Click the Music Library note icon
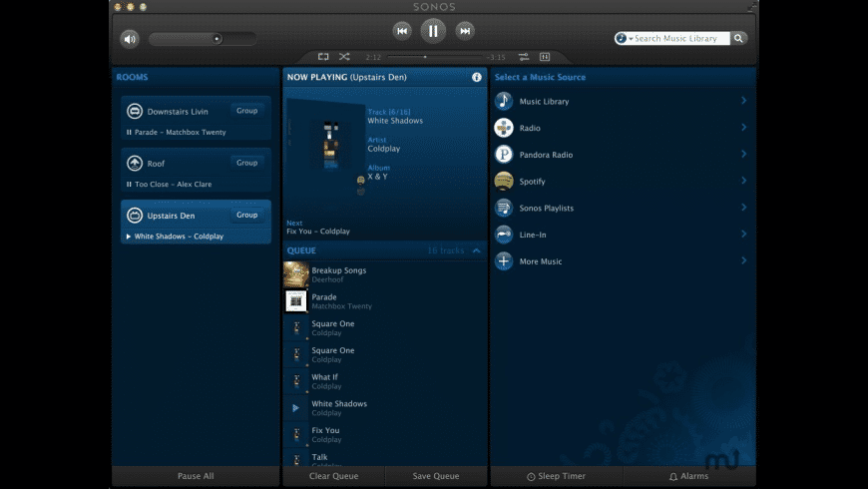The image size is (868, 489). point(504,101)
